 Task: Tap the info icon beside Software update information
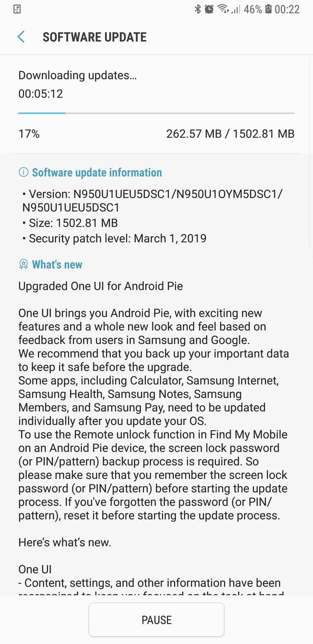coord(23,172)
